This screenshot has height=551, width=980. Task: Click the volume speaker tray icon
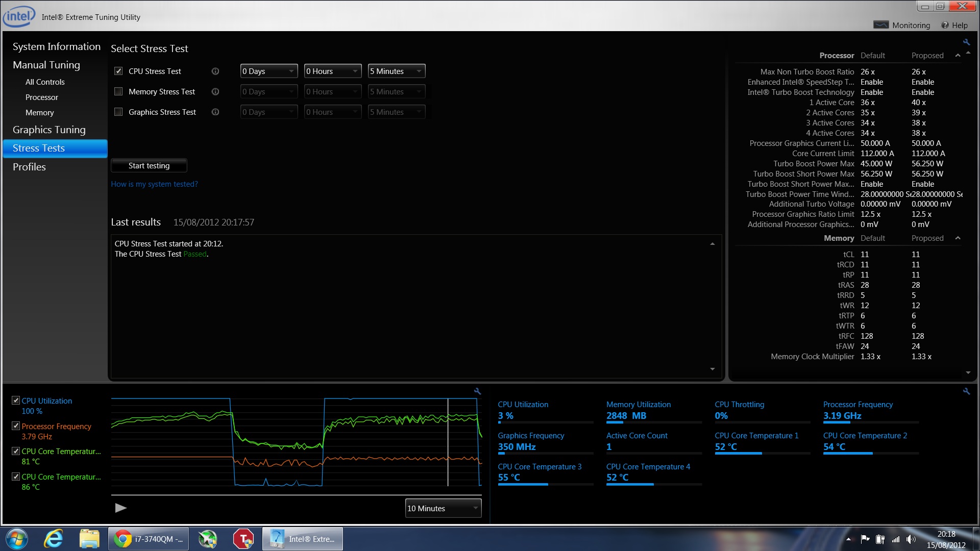click(x=911, y=539)
